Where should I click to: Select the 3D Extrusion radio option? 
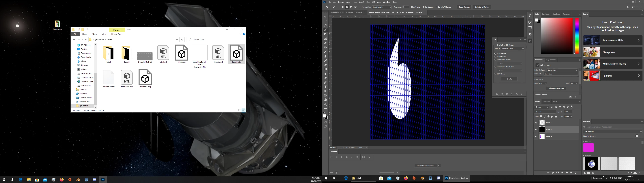[495, 57]
